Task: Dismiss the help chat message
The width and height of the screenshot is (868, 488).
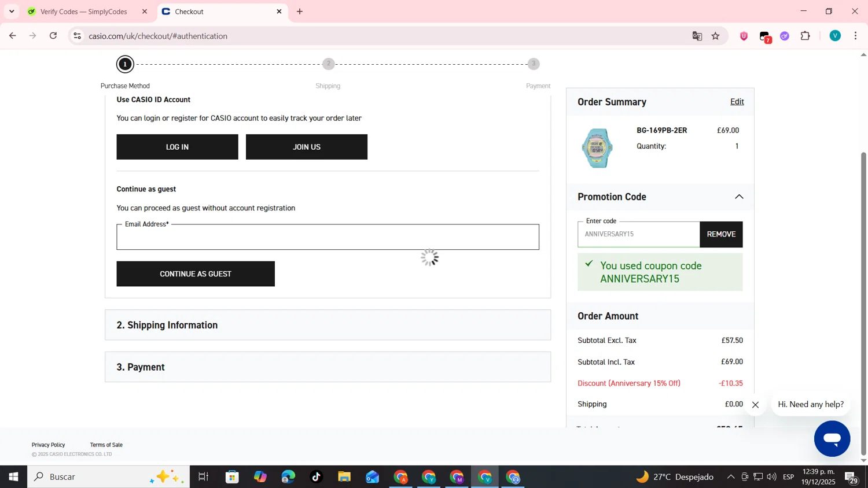Action: (755, 405)
